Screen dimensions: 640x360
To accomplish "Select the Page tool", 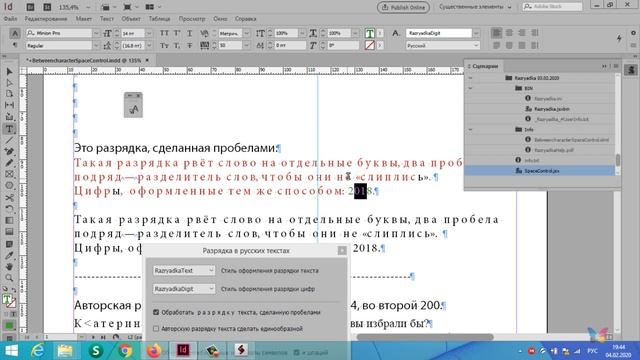I will pyautogui.click(x=9, y=94).
